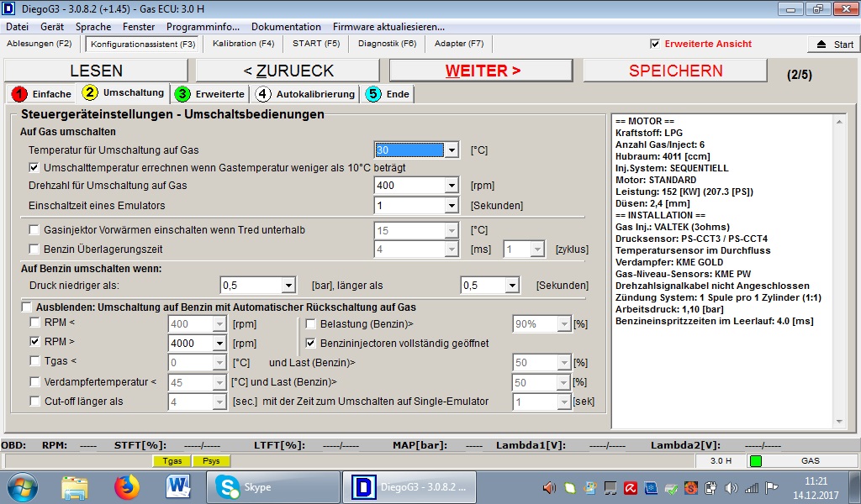This screenshot has width=861, height=504.
Task: Switch to the Autokalibrierung step tab
Action: click(308, 94)
